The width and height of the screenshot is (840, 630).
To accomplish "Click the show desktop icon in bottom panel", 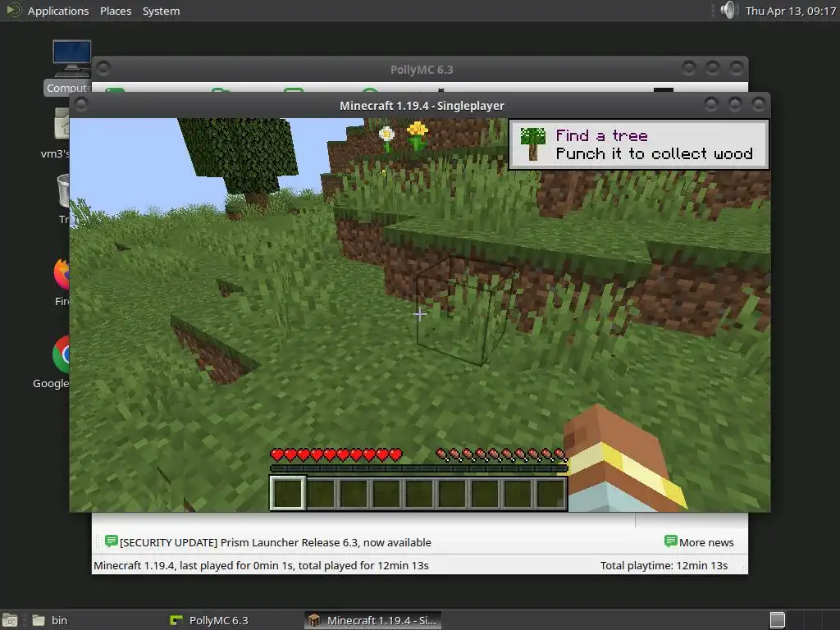I will (10, 620).
